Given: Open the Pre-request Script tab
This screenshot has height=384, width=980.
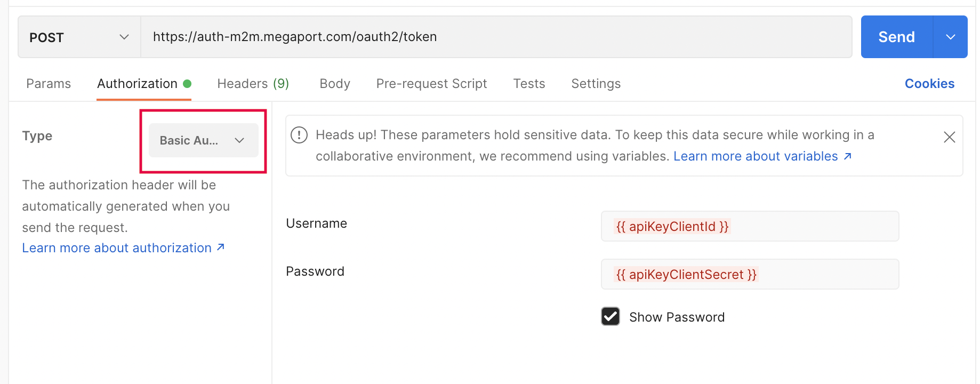Looking at the screenshot, I should [x=431, y=83].
